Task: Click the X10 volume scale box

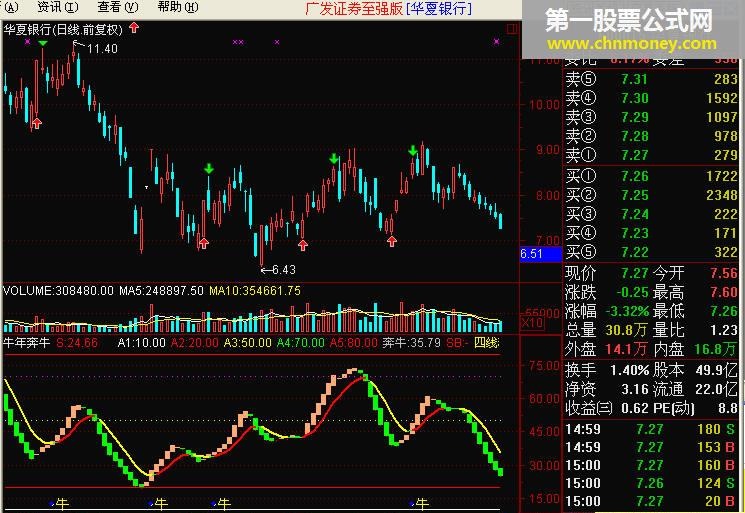Action: [x=533, y=323]
